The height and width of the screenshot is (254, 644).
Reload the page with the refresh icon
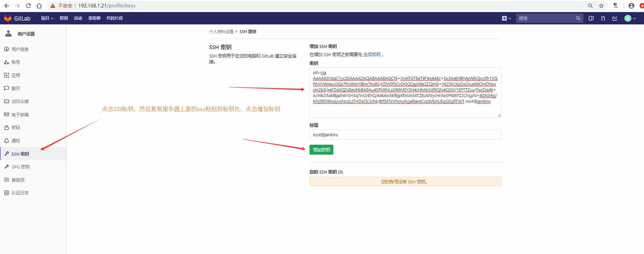point(28,6)
